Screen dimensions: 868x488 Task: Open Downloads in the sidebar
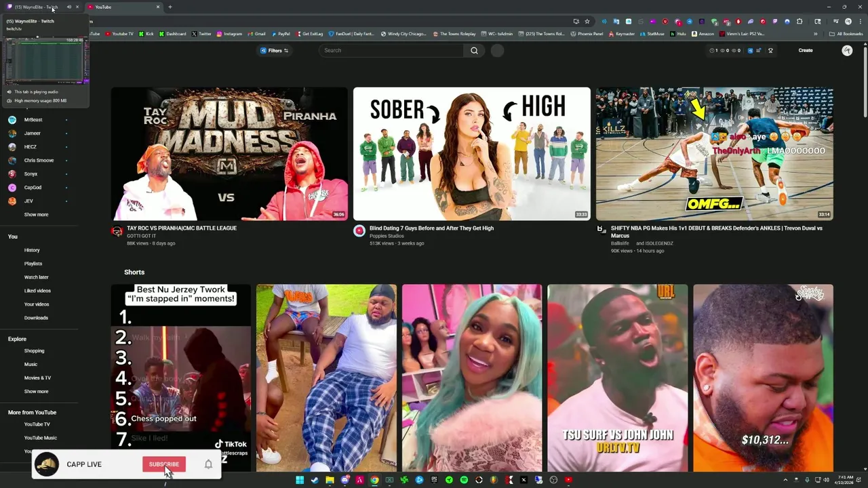pyautogui.click(x=36, y=318)
